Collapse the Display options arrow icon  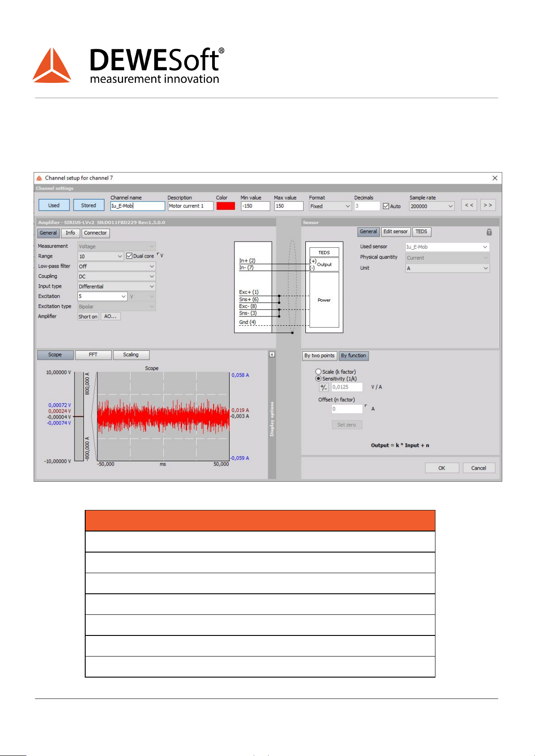pos(272,354)
